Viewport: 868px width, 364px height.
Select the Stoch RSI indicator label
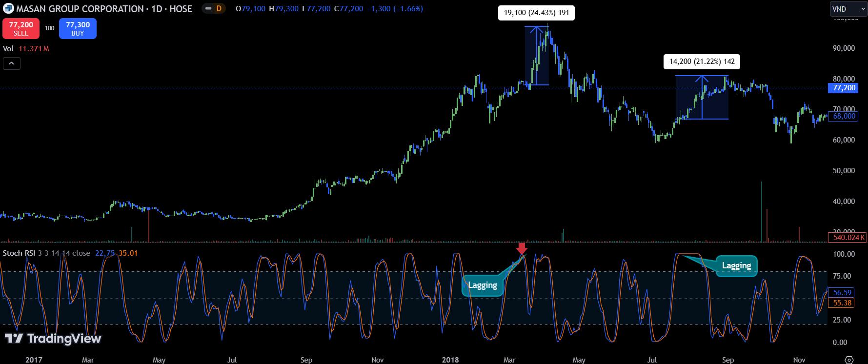click(19, 253)
